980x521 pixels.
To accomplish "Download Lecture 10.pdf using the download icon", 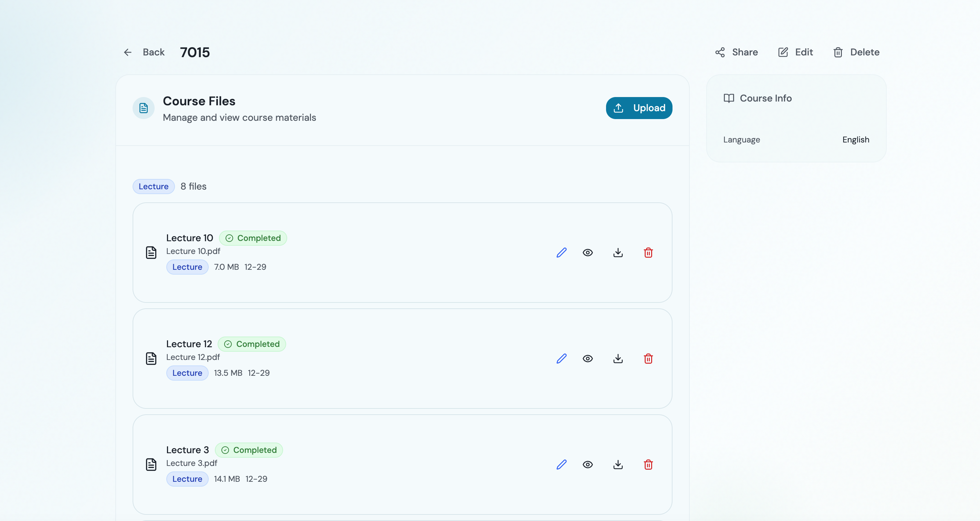I will 618,252.
